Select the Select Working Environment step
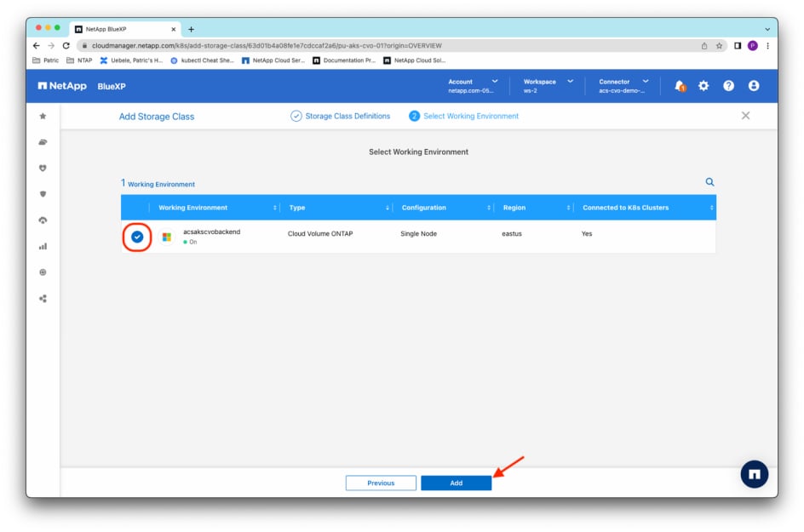This screenshot has height=532, width=804. (x=463, y=117)
